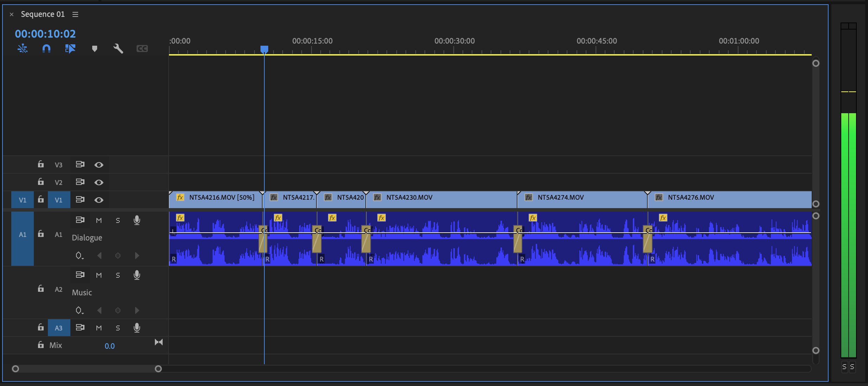Toggle track lock on A2 Music
Image resolution: width=868 pixels, height=386 pixels.
(x=41, y=289)
